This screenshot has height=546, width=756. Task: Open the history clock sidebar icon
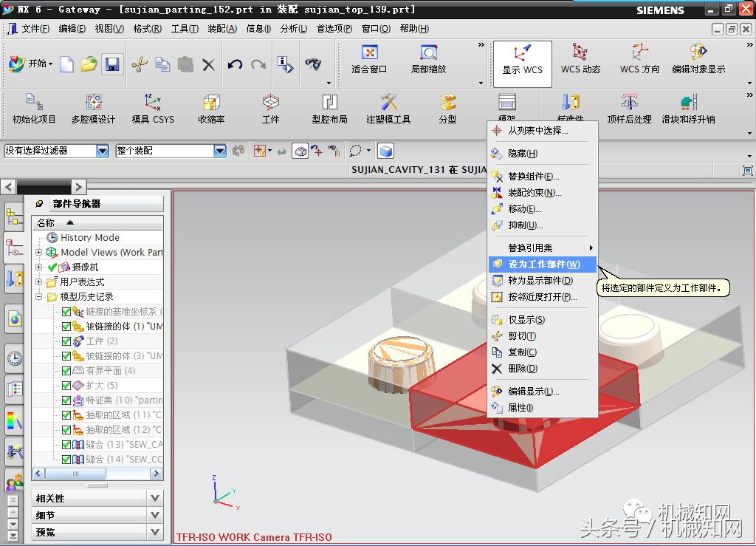(x=15, y=358)
